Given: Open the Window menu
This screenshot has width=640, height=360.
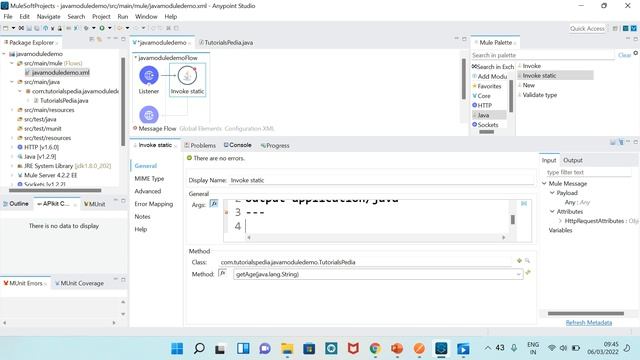Looking at the screenshot, I should click(x=146, y=17).
